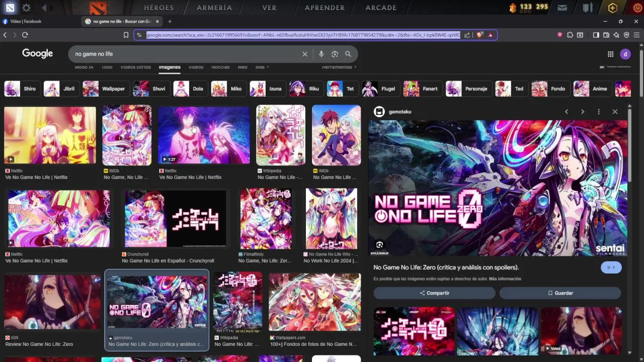Open Crunchyroll No Game No Life thumbnail
644x362 pixels.
pyautogui.click(x=175, y=219)
